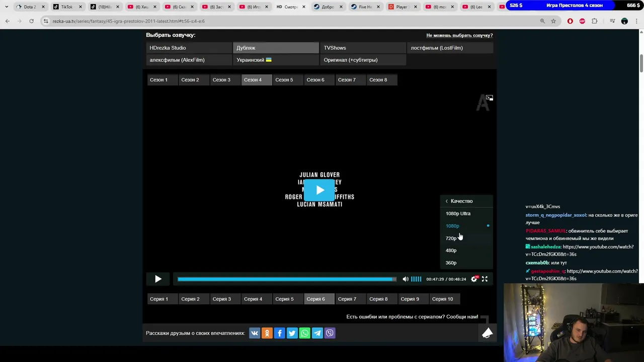Viewport: 644px width, 362px height.
Task: Seek along the video progress bar
Action: tap(287, 279)
